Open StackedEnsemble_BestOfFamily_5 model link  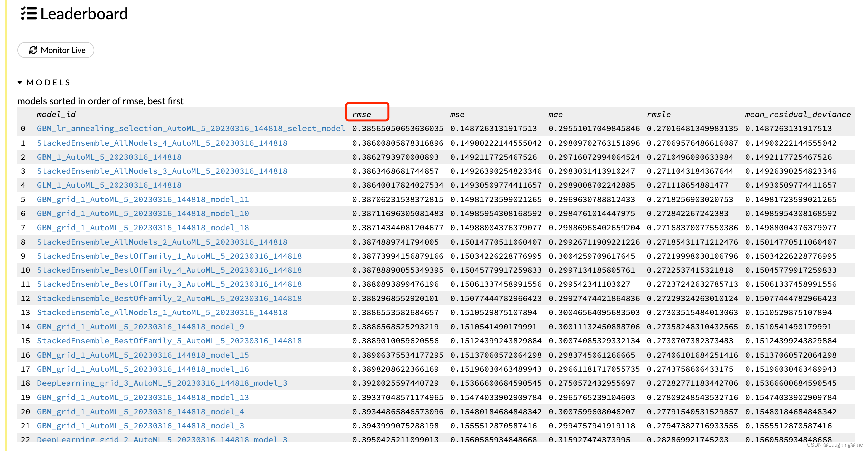tap(169, 341)
